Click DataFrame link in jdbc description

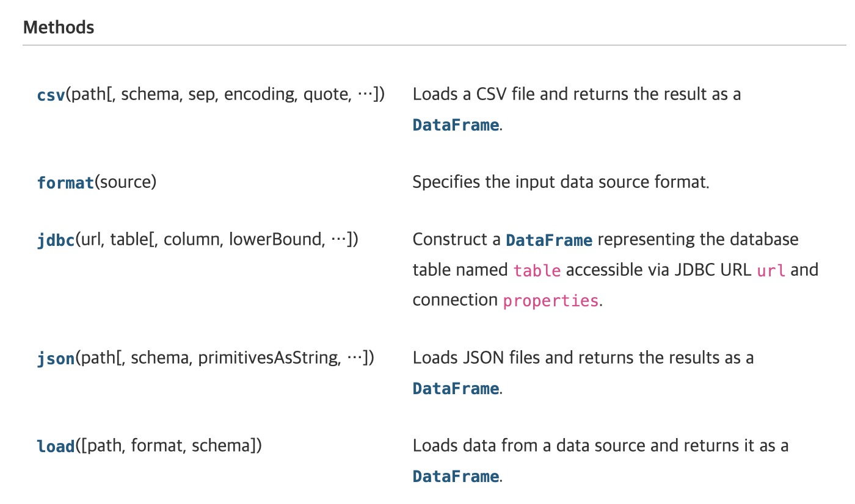[x=549, y=240]
